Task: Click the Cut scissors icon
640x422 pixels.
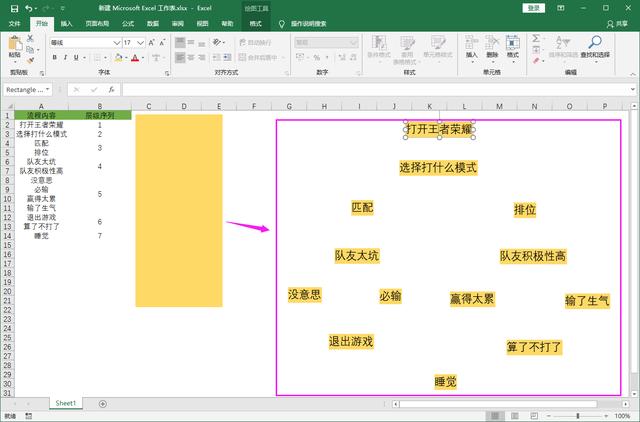Action: [30, 38]
